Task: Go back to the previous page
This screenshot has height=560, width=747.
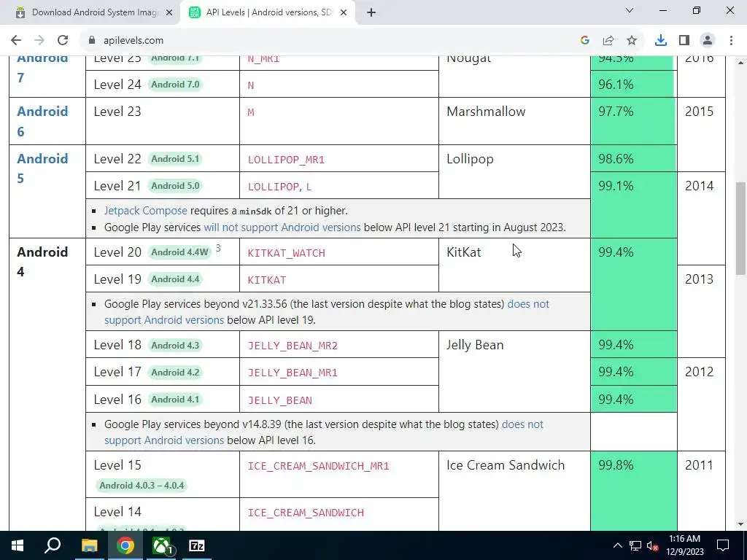Action: point(16,41)
